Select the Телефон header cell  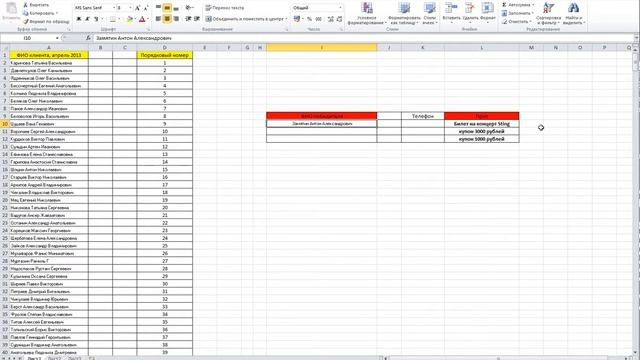pyautogui.click(x=423, y=116)
